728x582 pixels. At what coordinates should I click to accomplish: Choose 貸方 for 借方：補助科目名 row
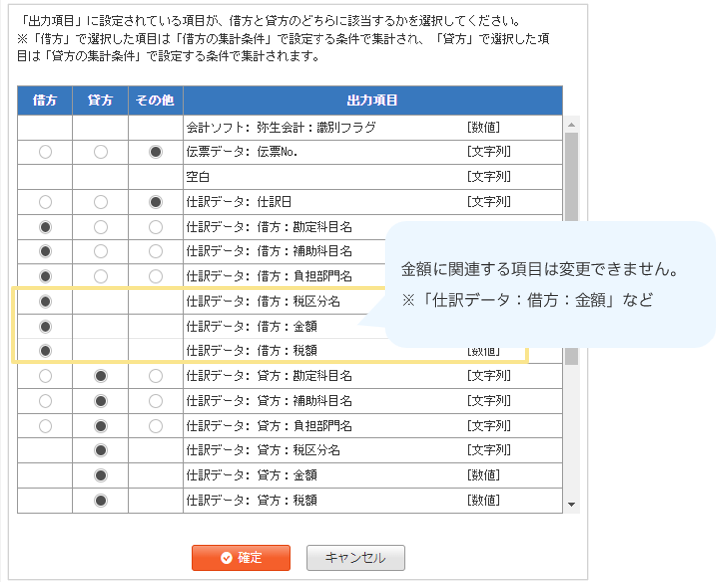point(100,251)
